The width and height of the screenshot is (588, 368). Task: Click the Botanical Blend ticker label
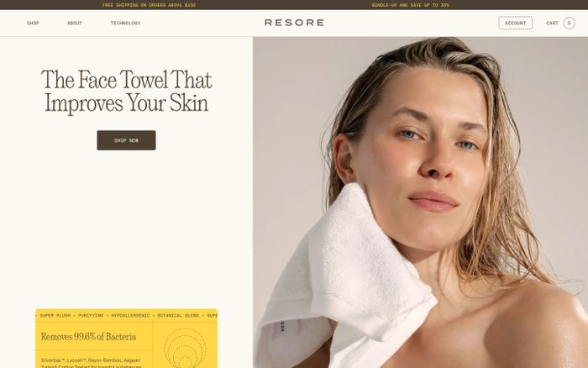pyautogui.click(x=178, y=315)
